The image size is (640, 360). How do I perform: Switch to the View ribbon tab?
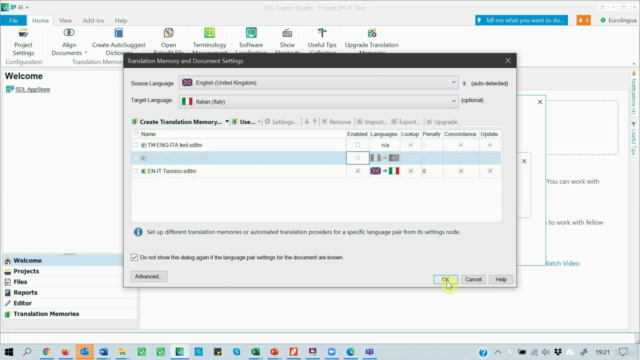click(65, 20)
